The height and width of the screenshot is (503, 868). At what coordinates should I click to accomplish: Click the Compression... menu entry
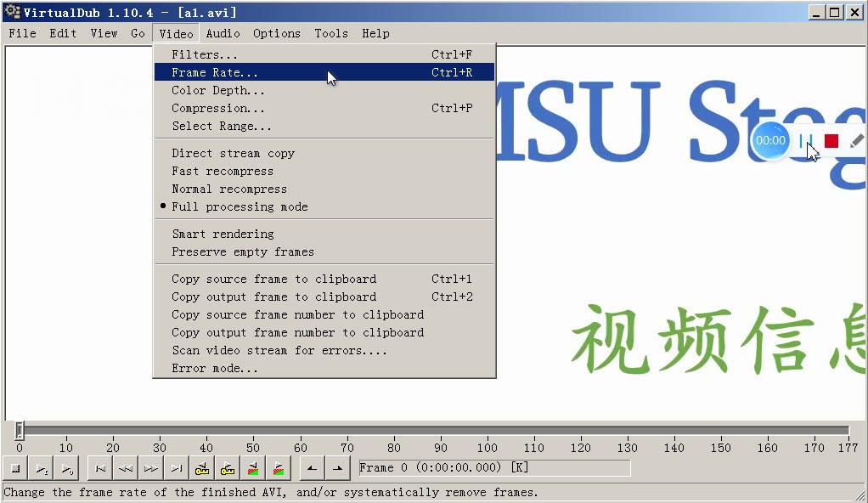(x=218, y=108)
